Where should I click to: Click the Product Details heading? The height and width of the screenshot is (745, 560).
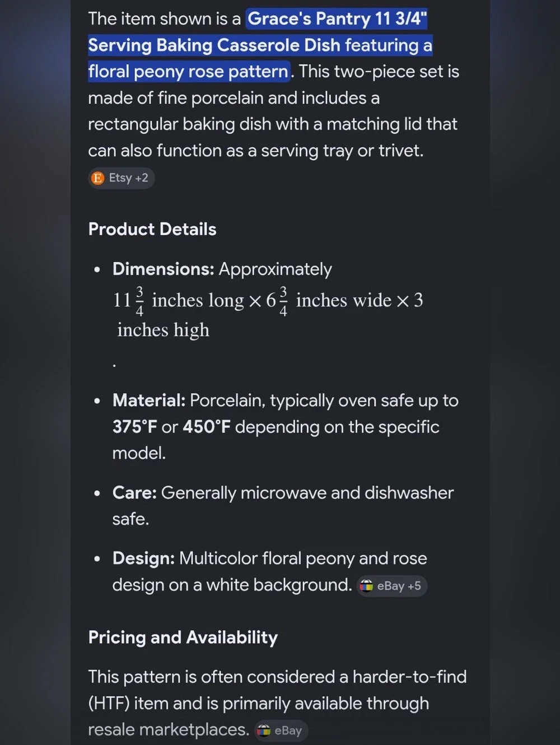[152, 229]
